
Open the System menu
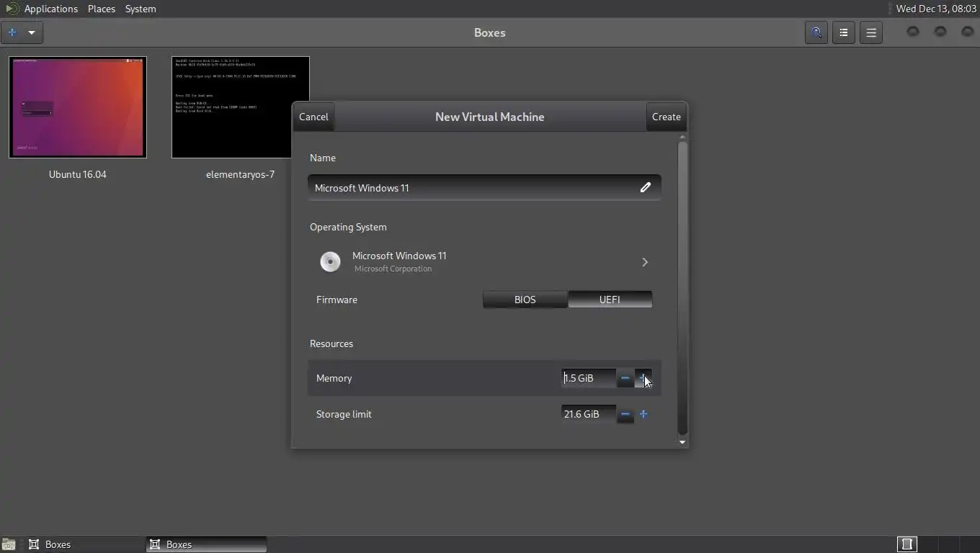141,9
